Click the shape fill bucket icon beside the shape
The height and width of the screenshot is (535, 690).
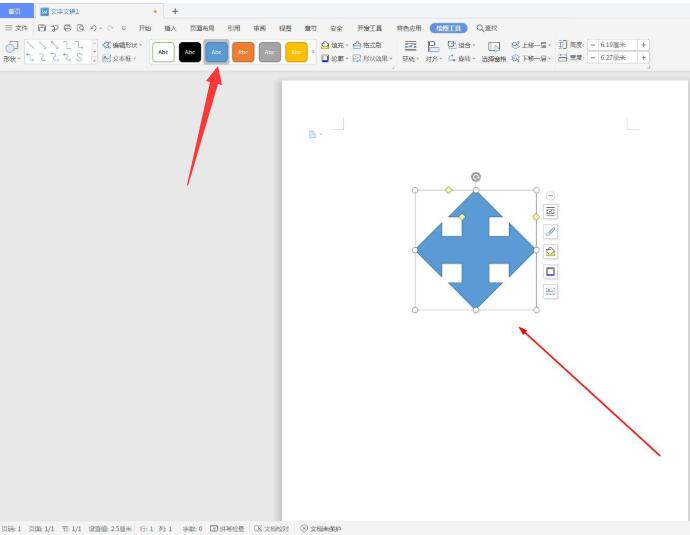pos(551,252)
